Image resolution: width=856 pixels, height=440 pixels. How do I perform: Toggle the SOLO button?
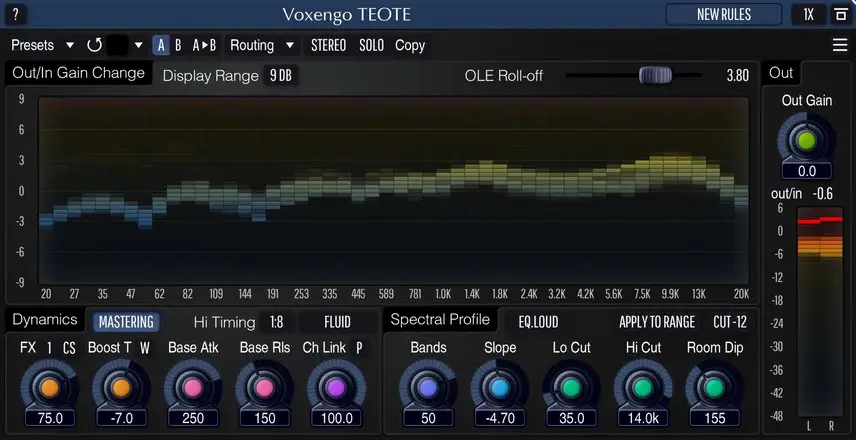(x=371, y=45)
